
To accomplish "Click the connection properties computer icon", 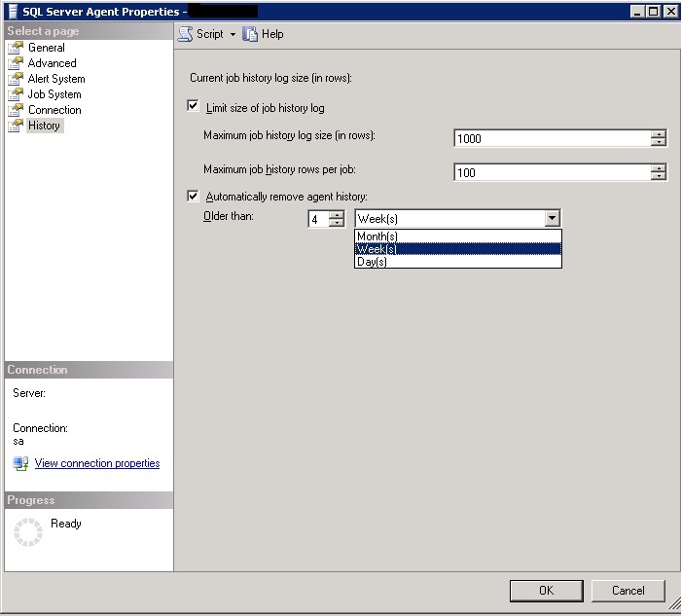I will click(x=20, y=463).
